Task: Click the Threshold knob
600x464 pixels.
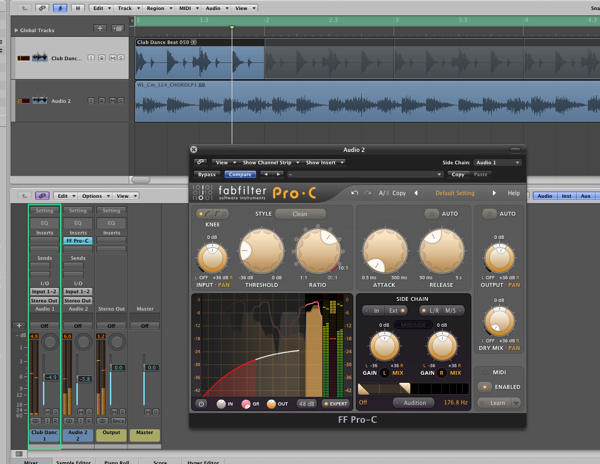Action: tap(262, 250)
